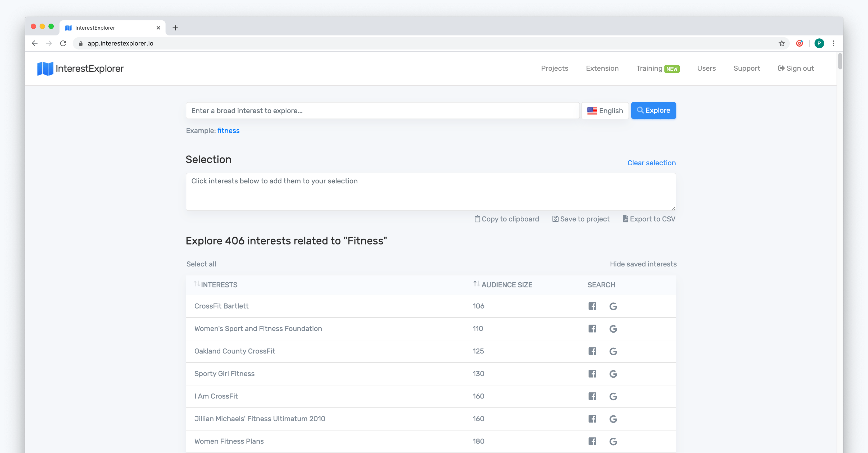Screen dimensions: 868x453
Task: Click Google icon in Sporty Girl Fitness row
Action: pos(613,374)
